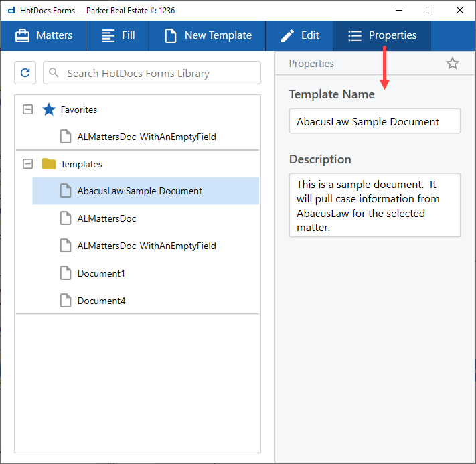Click the Template Name heading

[x=331, y=94]
